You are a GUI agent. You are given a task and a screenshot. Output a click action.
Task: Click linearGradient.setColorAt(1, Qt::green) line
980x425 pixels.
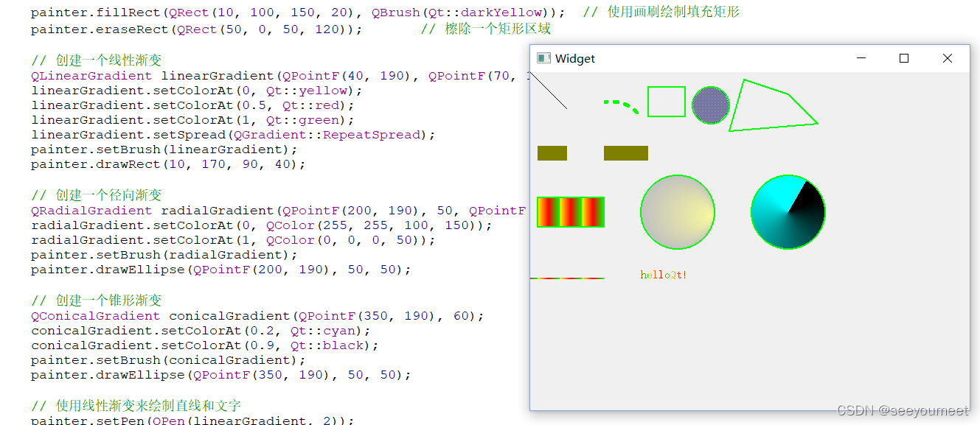point(192,120)
